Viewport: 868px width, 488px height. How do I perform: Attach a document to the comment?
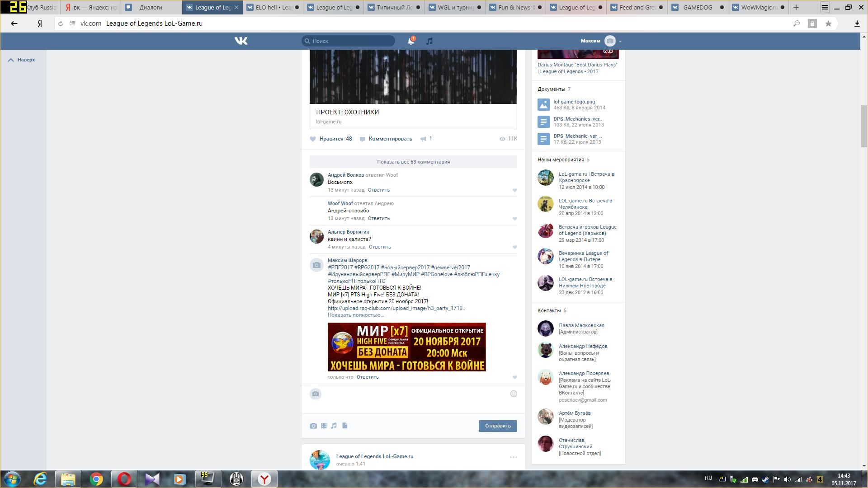tap(345, 426)
